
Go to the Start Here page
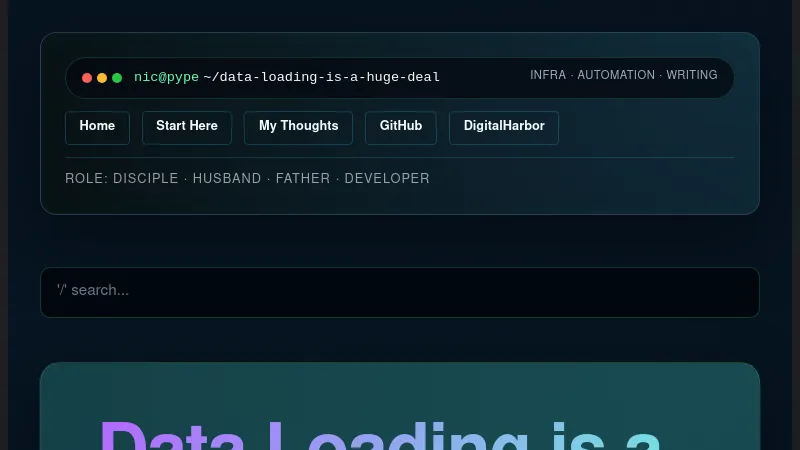187,127
